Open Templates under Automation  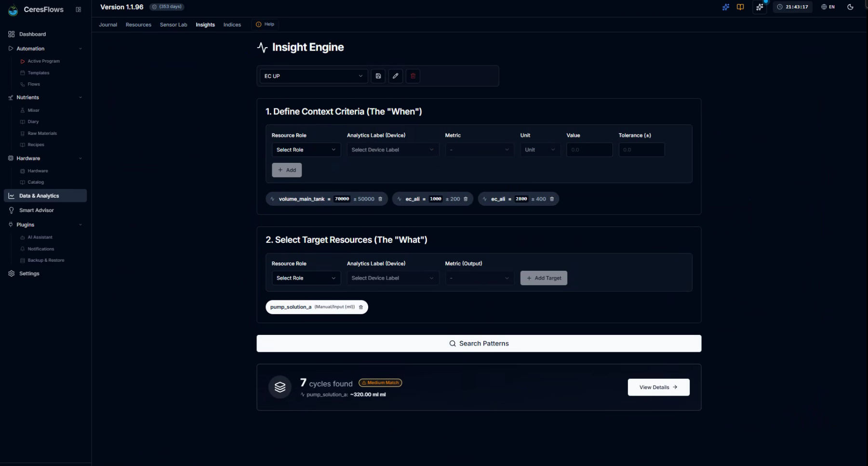[39, 73]
